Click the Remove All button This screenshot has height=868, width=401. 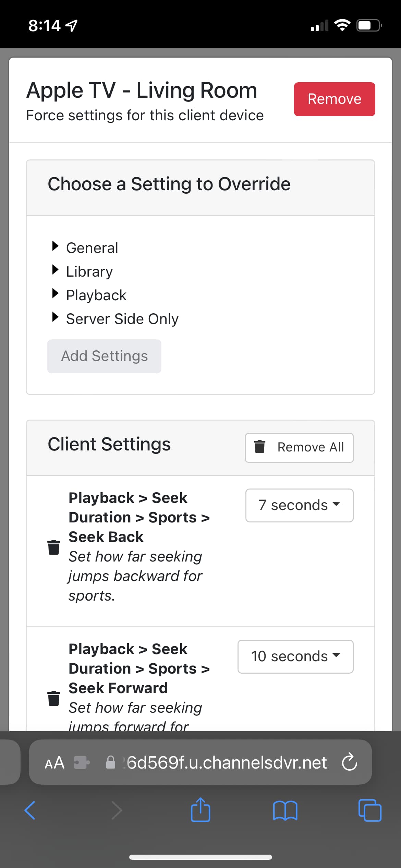tap(299, 447)
